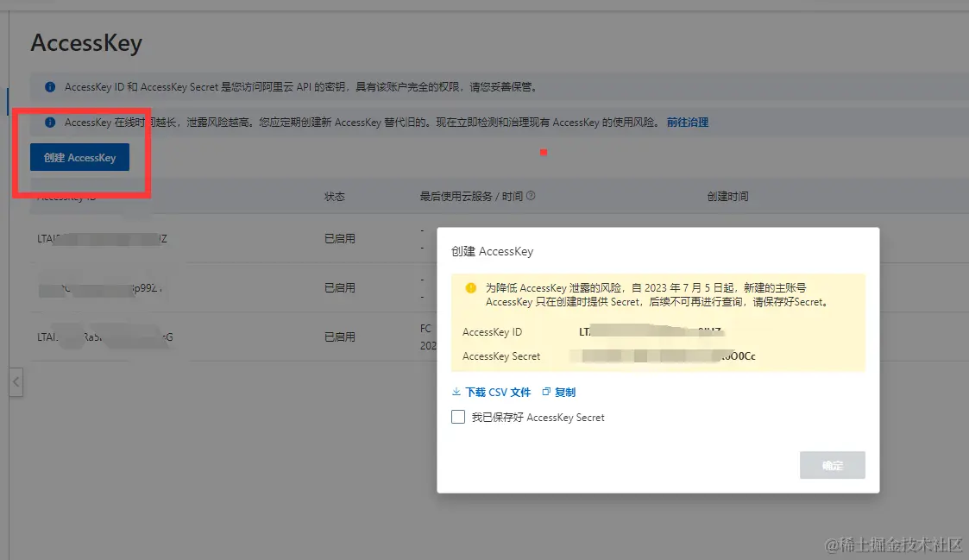Click the first table row's AccessKey ID ending in Z
Viewport: 969px width, 560px height.
(x=102, y=239)
